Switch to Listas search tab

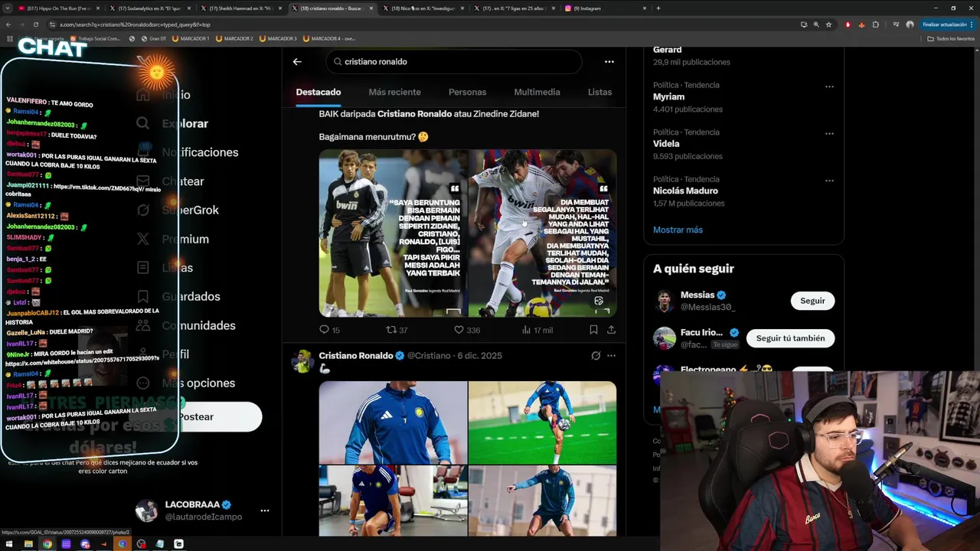(x=599, y=92)
